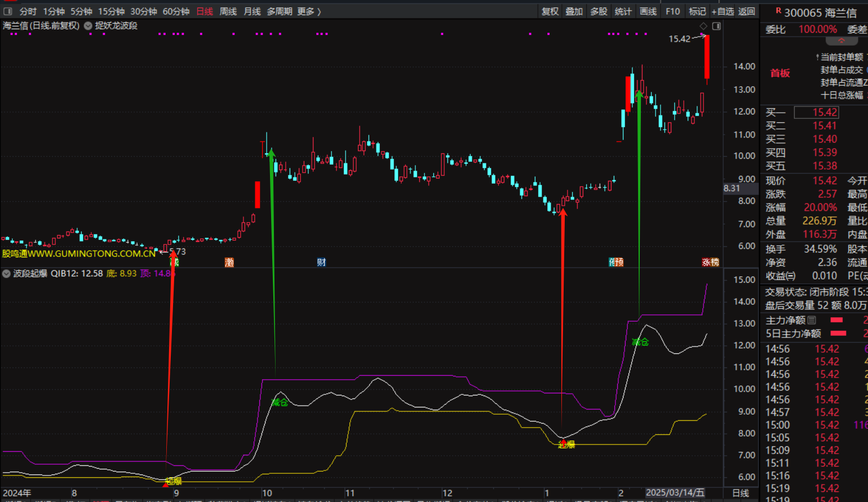Open the F10 company info tab
The image size is (868, 502).
(x=672, y=11)
